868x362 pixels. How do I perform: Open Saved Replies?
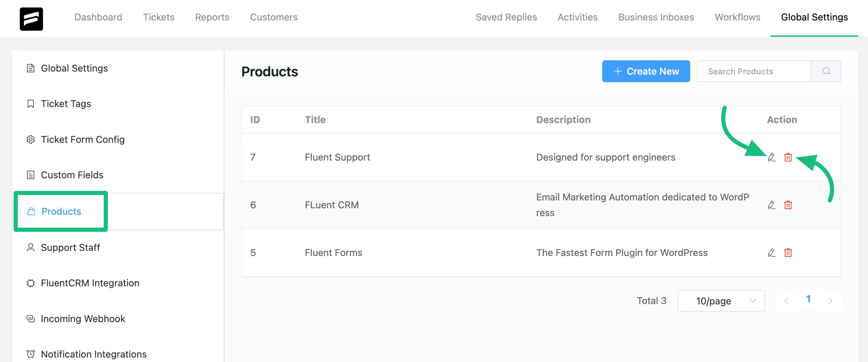506,17
